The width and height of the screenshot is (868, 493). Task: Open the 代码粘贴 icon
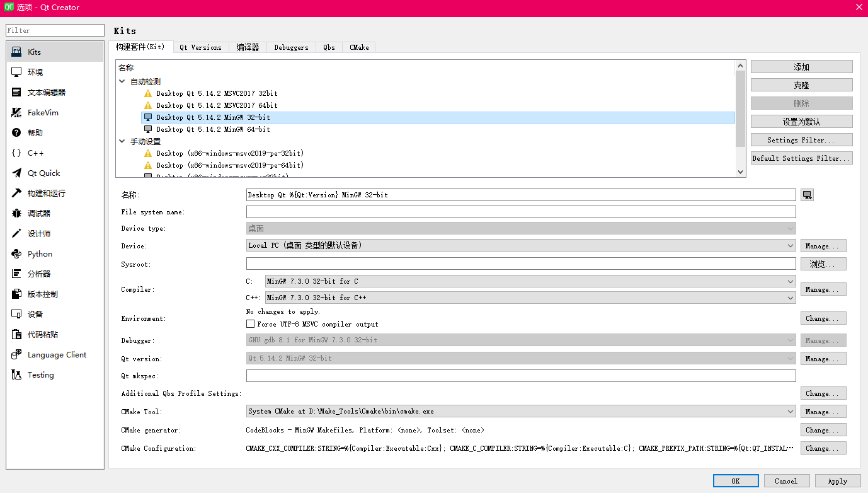coord(17,334)
